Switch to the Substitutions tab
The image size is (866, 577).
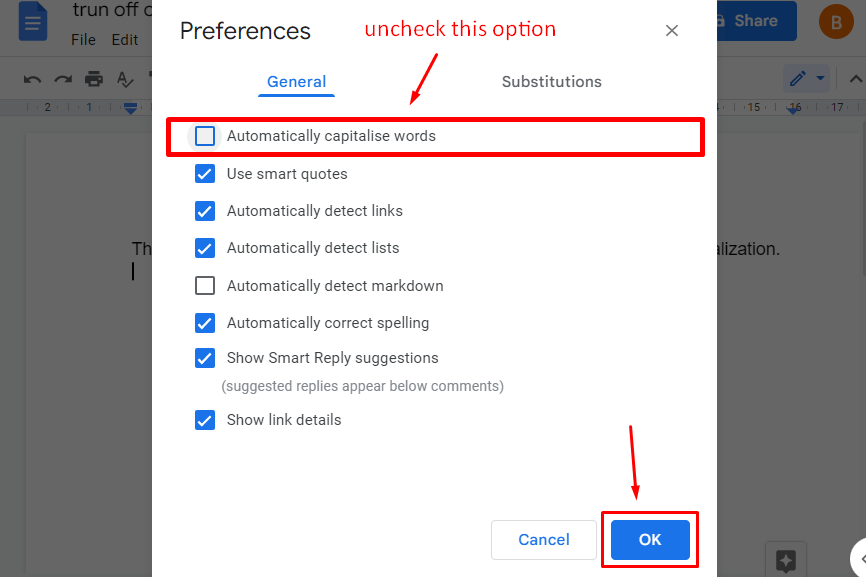tap(551, 82)
